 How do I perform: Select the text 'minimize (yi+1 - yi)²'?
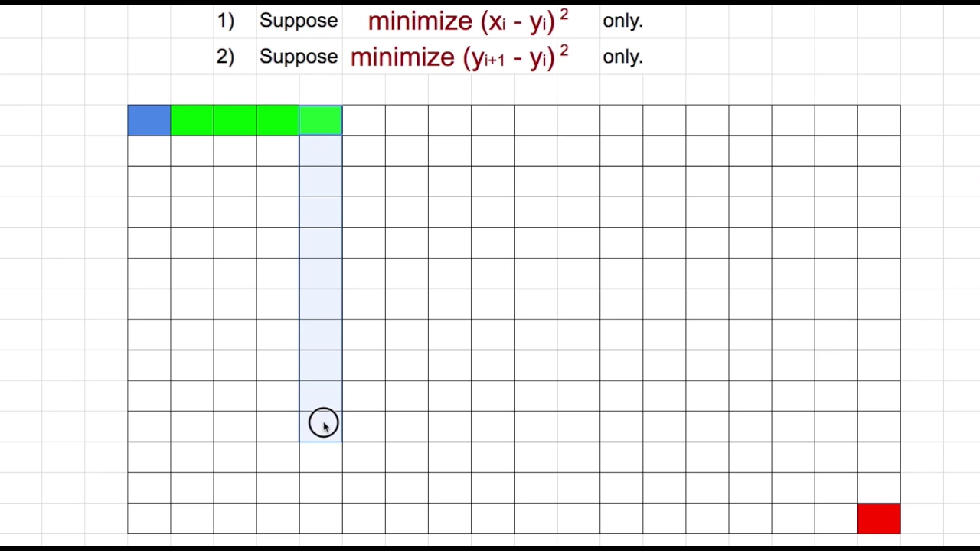459,57
